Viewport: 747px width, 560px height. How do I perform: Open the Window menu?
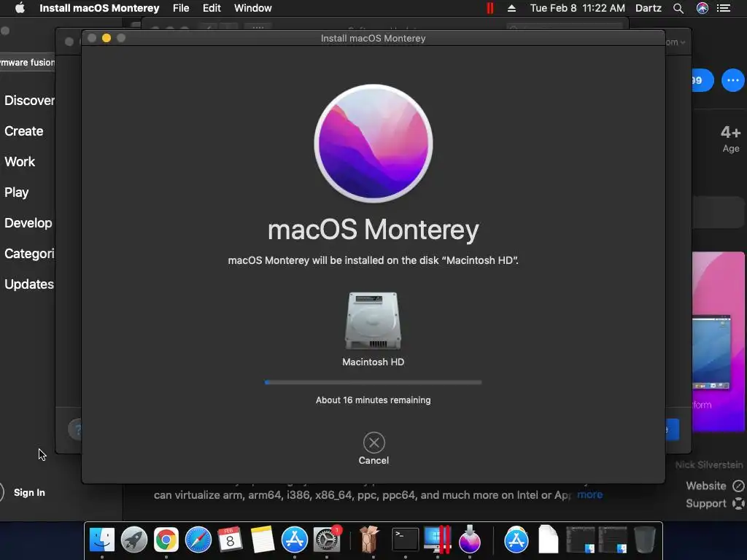tap(253, 8)
